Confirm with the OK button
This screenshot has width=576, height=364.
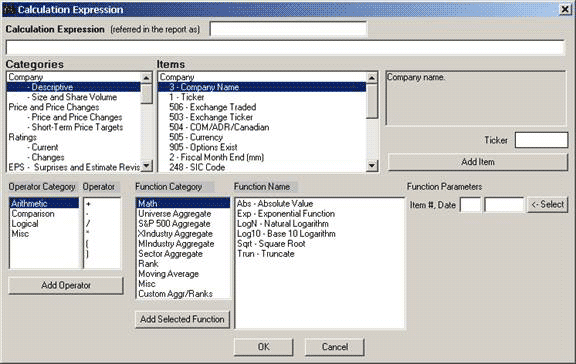pyautogui.click(x=263, y=347)
